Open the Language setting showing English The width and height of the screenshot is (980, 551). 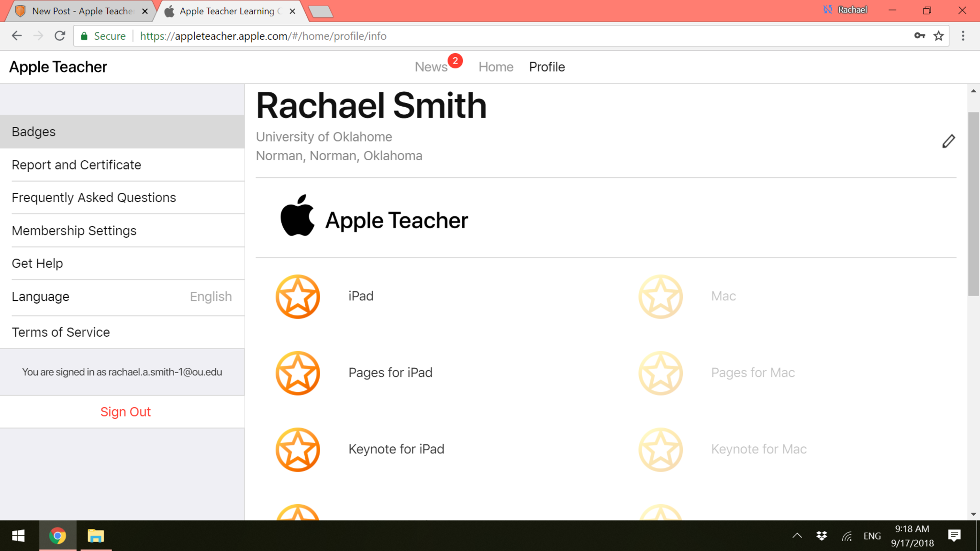coord(122,297)
